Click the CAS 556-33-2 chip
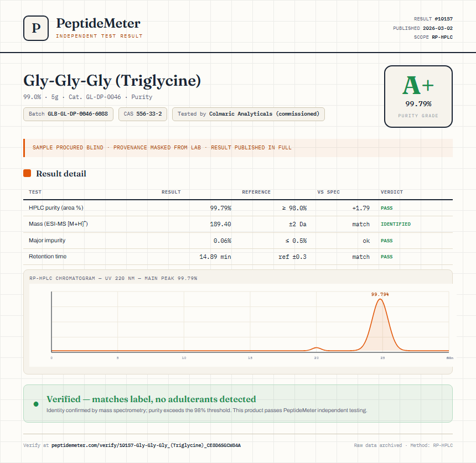Viewport: 476px width, 463px height. pyautogui.click(x=143, y=114)
